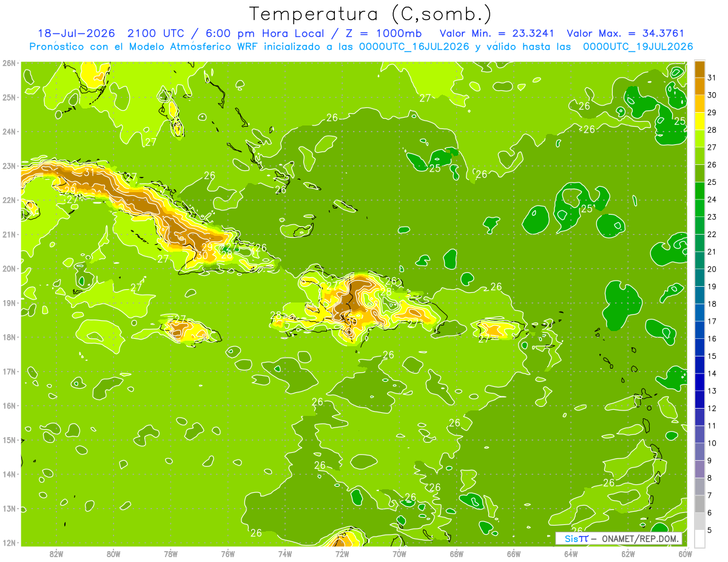This screenshot has width=728, height=562.
Task: Click the colorbar legend value "20"
Action: pyautogui.click(x=712, y=269)
